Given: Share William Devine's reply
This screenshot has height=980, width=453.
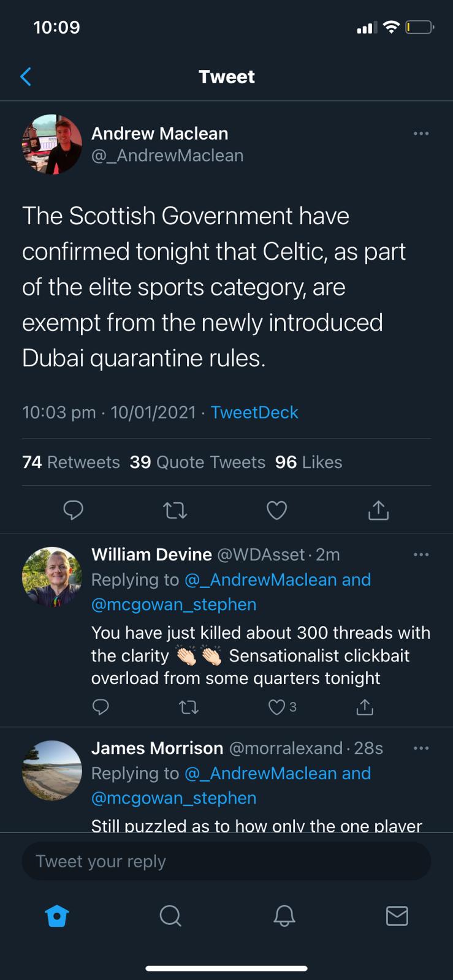Looking at the screenshot, I should (x=365, y=707).
